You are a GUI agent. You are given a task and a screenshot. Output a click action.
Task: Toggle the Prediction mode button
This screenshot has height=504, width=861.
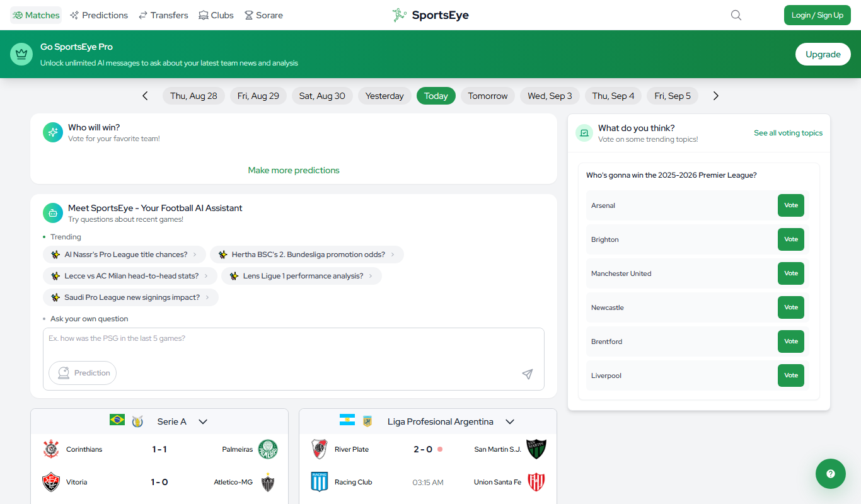83,373
